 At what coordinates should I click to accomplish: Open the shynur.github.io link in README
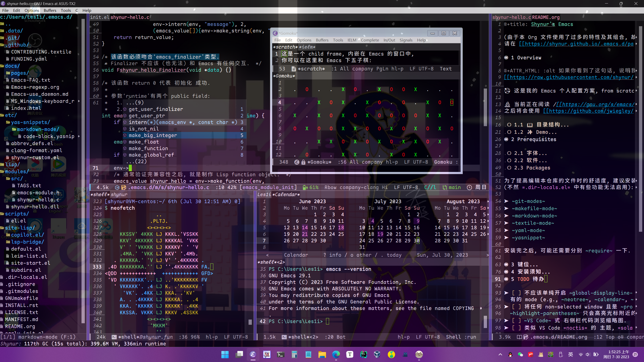coord(576,44)
